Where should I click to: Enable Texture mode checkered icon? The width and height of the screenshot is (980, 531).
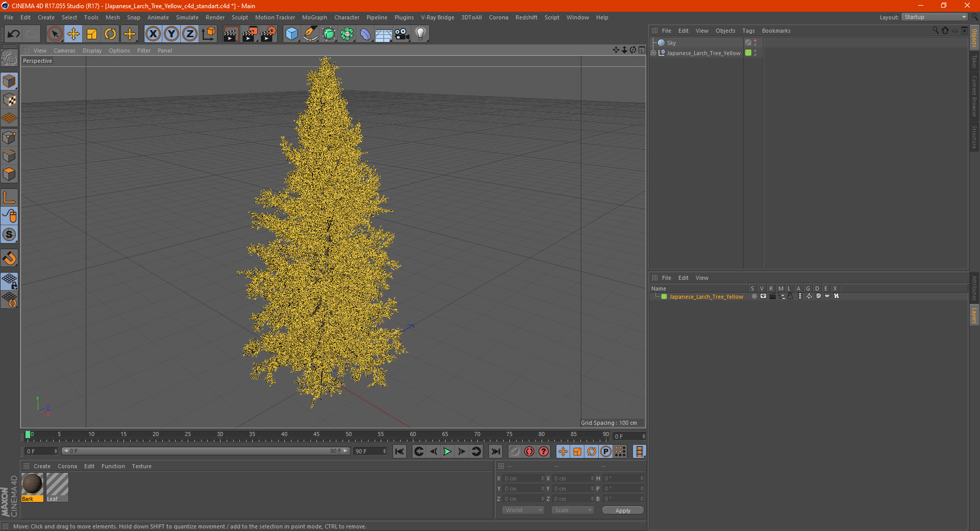click(9, 100)
